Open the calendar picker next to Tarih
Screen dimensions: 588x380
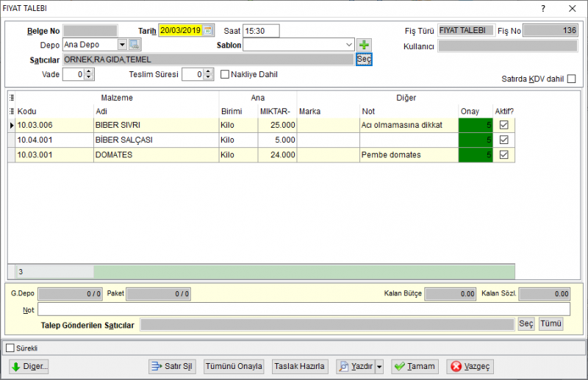click(x=208, y=30)
